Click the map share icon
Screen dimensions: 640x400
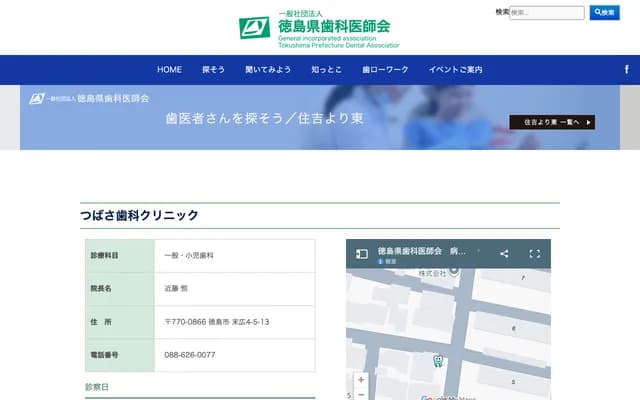pyautogui.click(x=504, y=254)
